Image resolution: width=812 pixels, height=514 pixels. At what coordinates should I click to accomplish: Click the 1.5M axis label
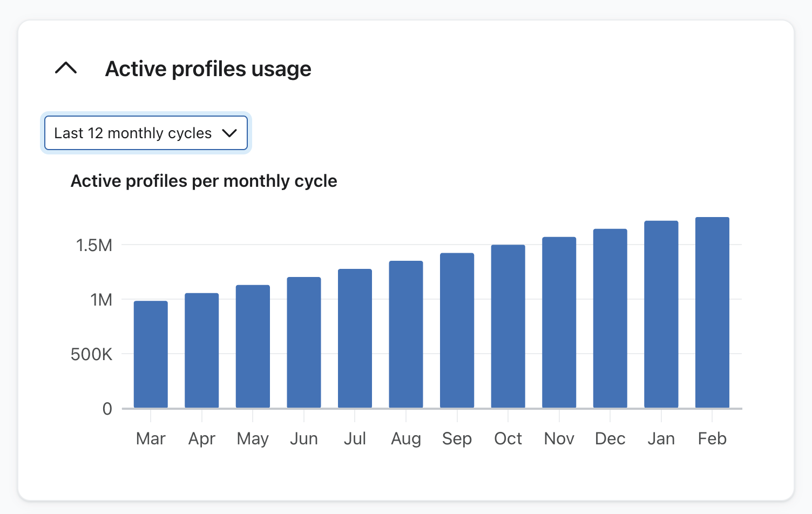pyautogui.click(x=95, y=246)
